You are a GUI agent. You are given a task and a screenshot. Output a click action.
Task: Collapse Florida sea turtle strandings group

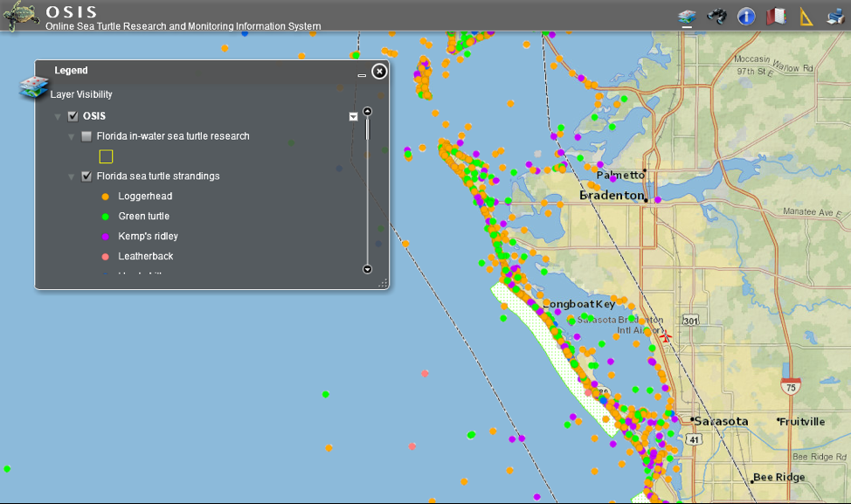point(71,176)
